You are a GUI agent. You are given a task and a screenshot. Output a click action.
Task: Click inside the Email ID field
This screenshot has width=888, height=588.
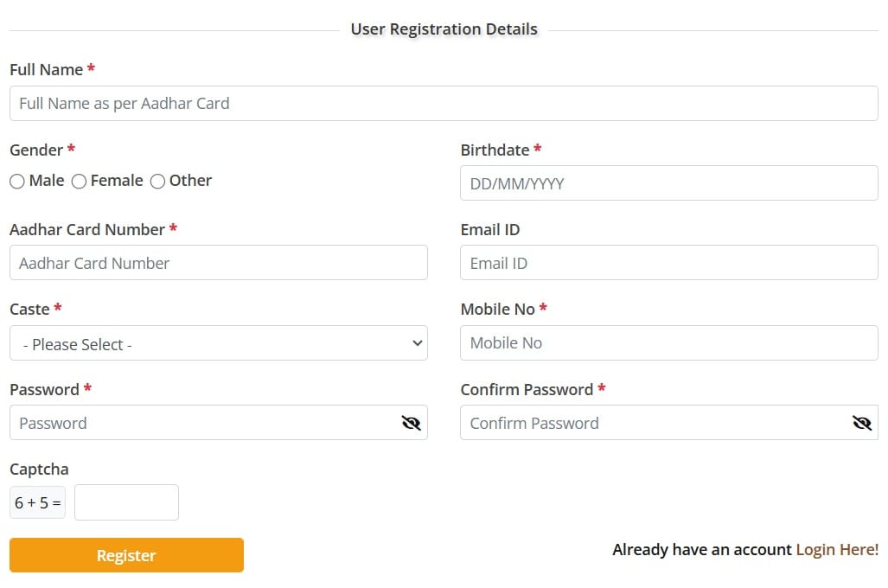point(668,263)
